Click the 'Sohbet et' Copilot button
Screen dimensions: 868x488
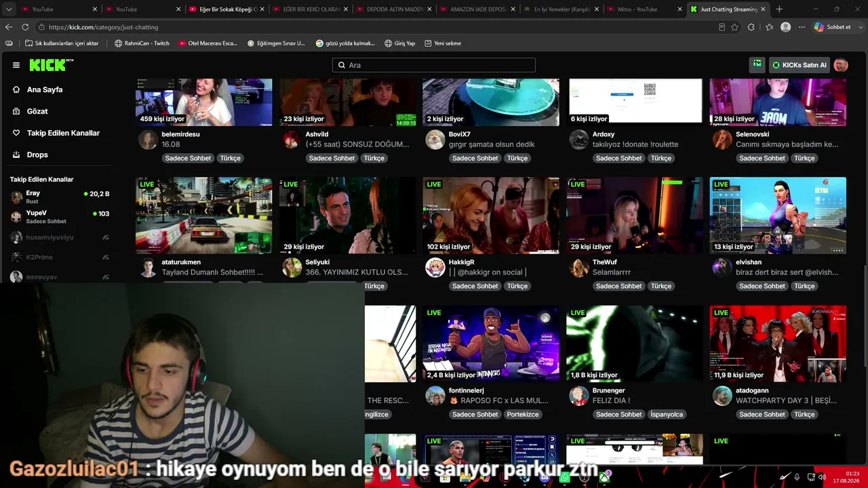coord(833,27)
